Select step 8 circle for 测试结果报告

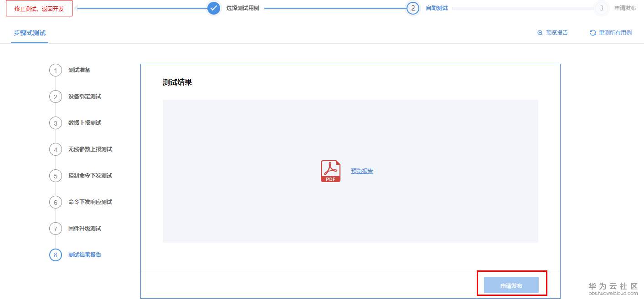(x=56, y=255)
